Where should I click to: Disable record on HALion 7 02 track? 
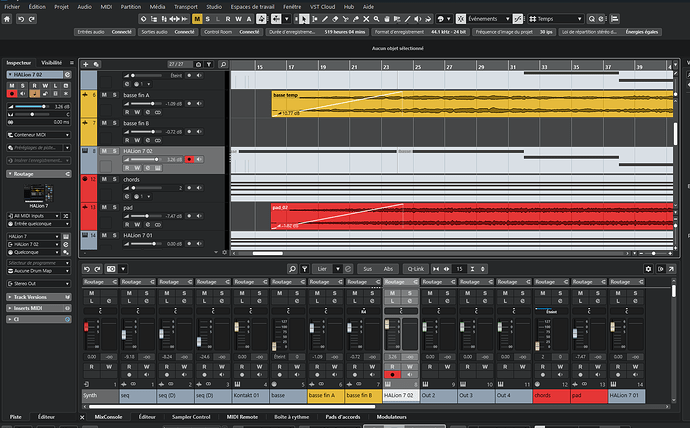(x=189, y=159)
